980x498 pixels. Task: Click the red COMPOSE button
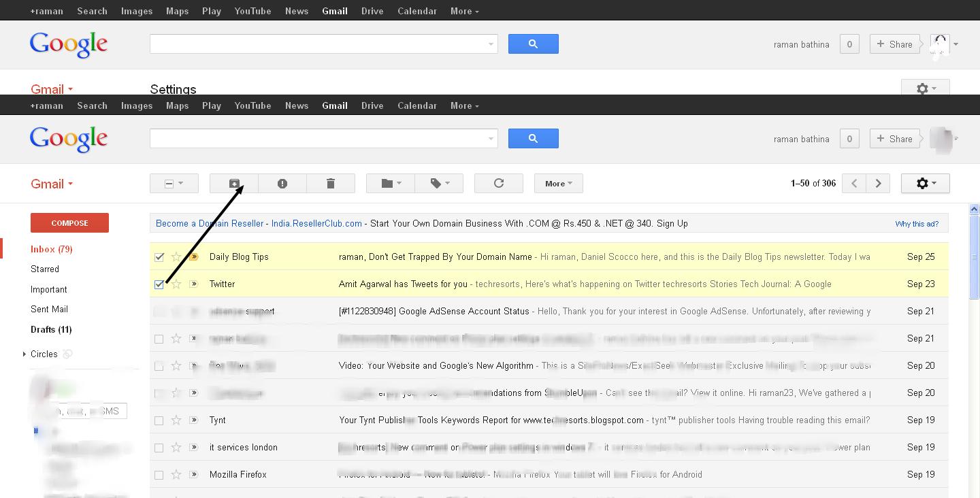tap(69, 222)
